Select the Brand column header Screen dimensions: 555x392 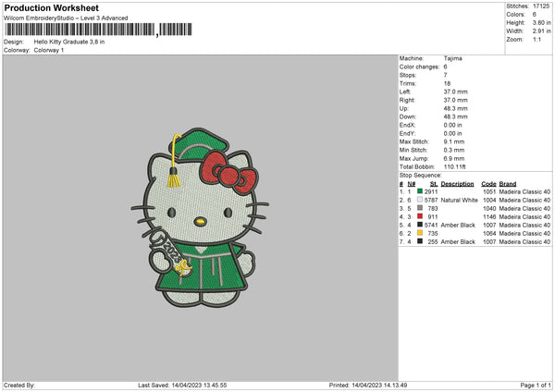pyautogui.click(x=507, y=183)
